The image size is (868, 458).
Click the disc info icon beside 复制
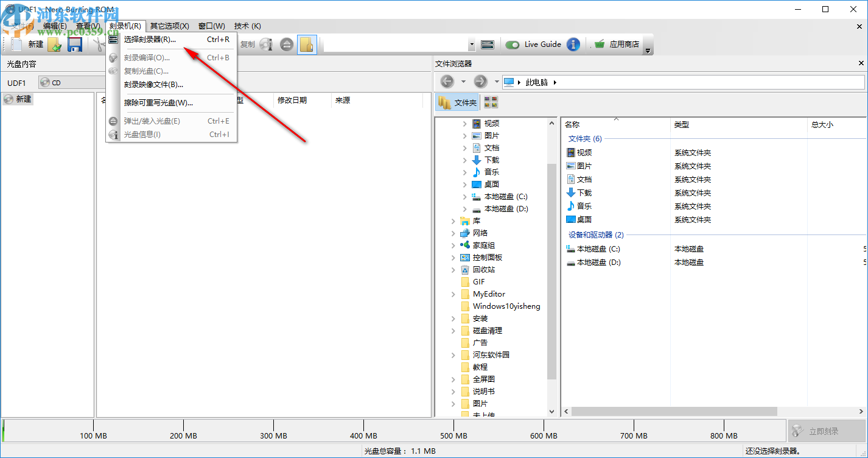click(266, 44)
